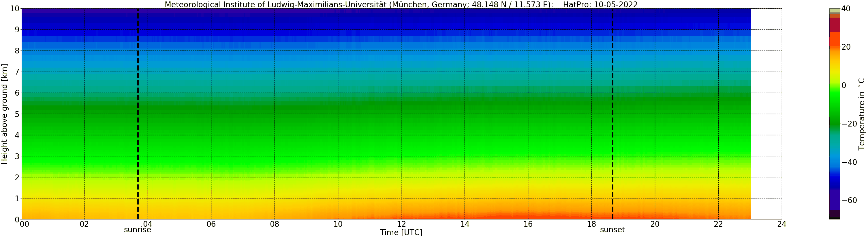
Task: Click the colorbar tick label −60
Action: click(x=849, y=200)
